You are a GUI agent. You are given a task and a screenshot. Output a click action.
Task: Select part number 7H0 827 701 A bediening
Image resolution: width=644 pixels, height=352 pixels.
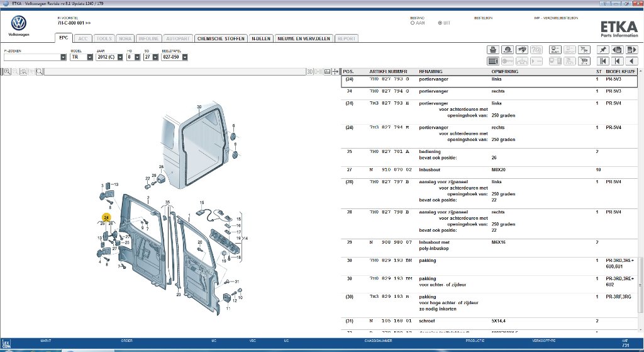click(389, 152)
